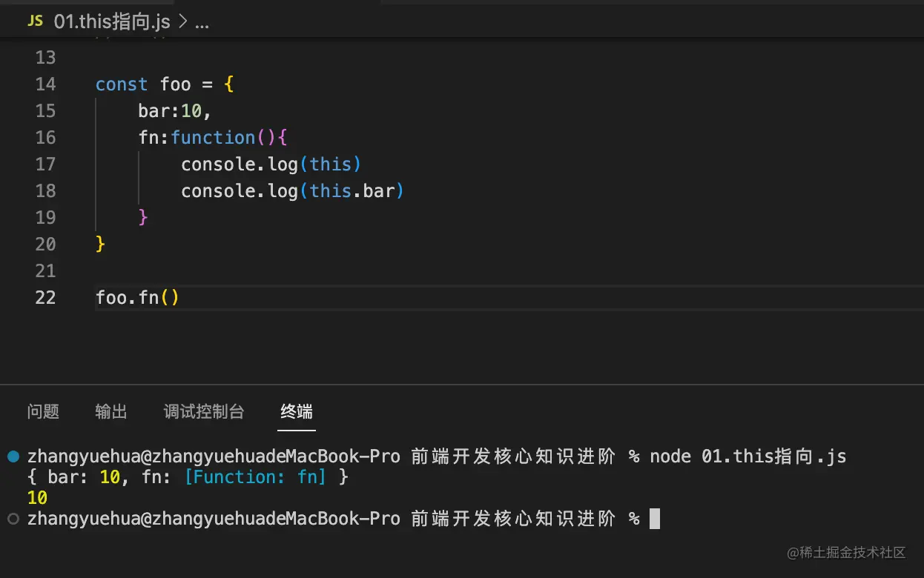The image size is (924, 578).
Task: Click 'node 01.this指向.js' command in terminal
Action: (748, 456)
